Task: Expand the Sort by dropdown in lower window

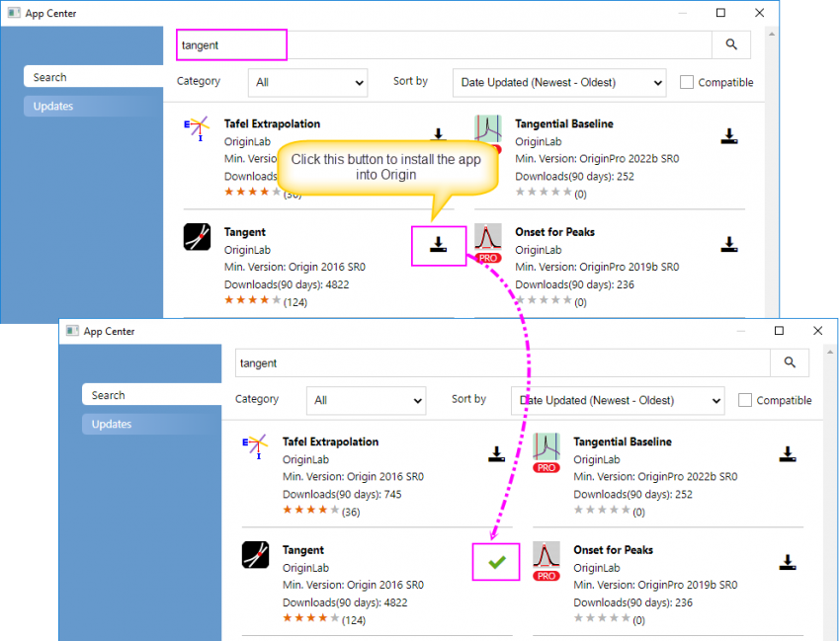Action: tap(617, 400)
